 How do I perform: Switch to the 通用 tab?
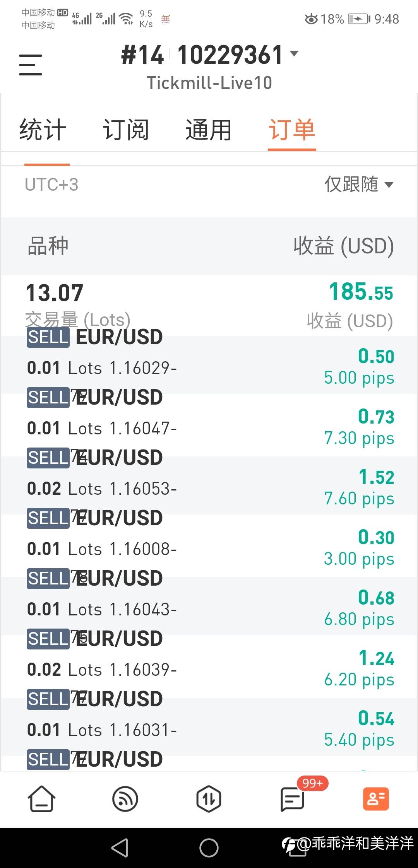209,130
